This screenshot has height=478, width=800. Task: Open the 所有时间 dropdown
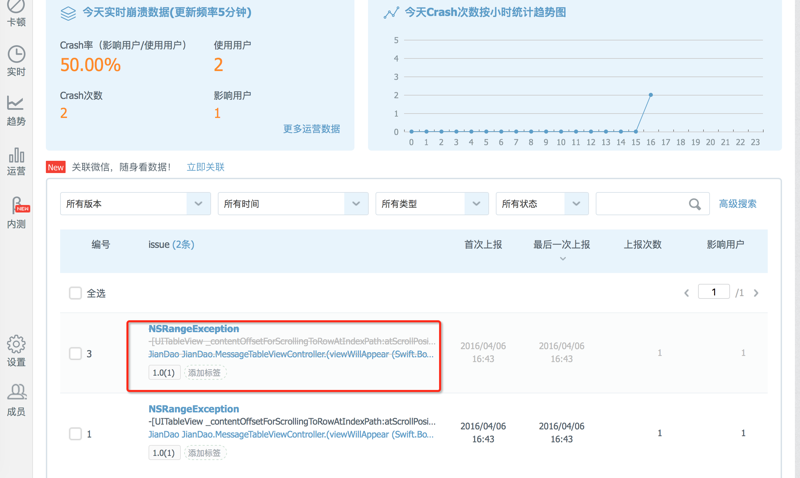tap(293, 204)
